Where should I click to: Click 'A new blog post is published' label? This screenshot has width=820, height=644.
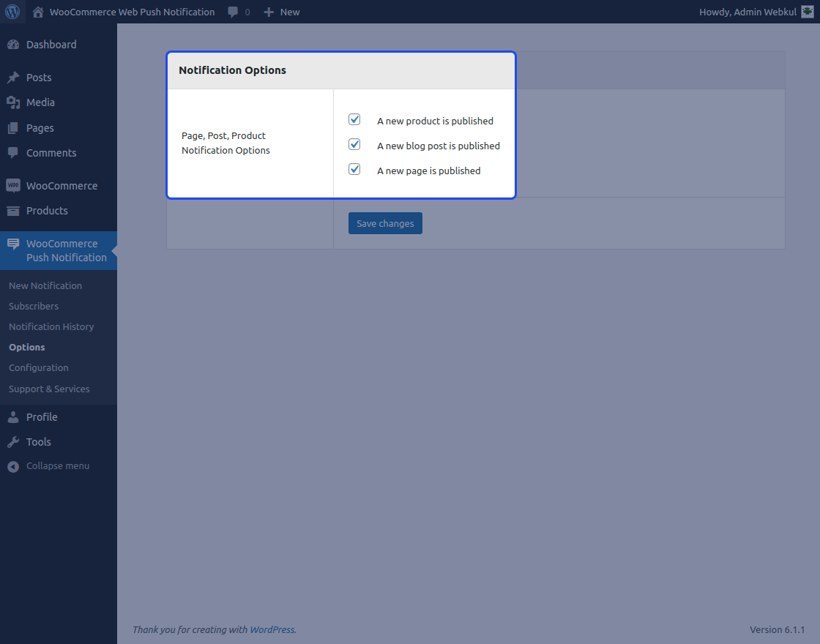439,146
